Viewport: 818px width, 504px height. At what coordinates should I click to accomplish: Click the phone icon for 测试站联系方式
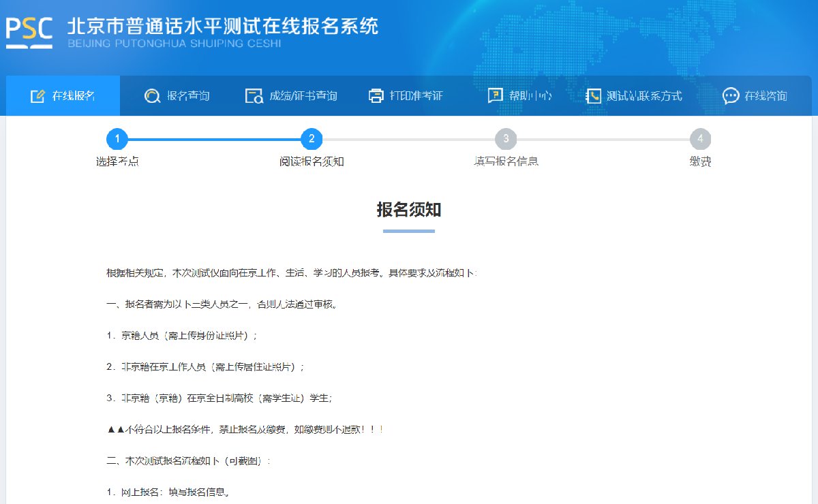click(594, 96)
